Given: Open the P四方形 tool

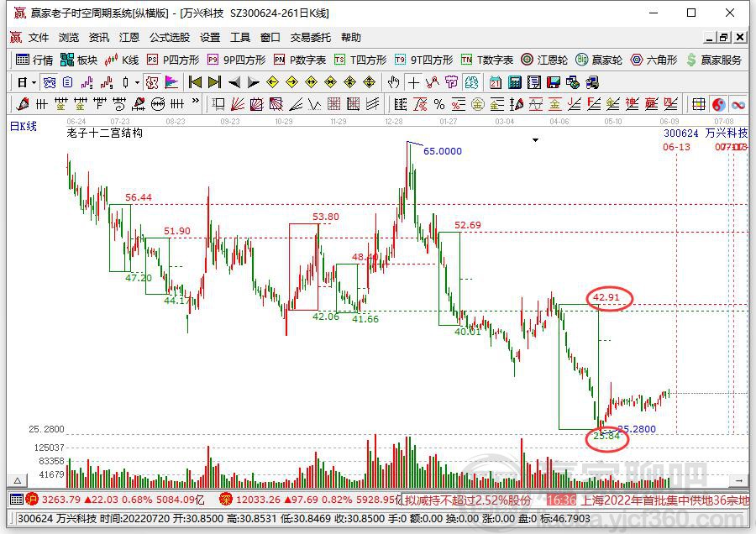Looking at the screenshot, I should coord(172,60).
